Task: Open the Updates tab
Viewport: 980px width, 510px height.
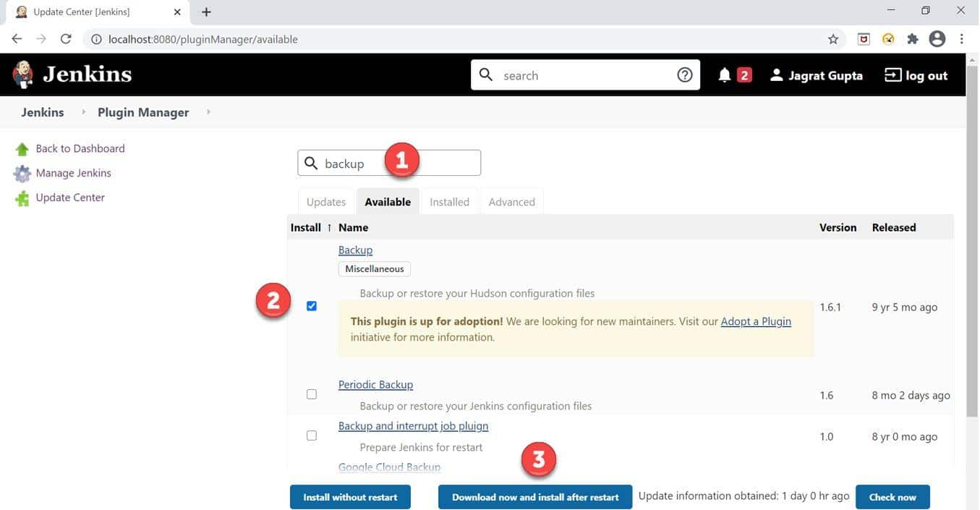Action: pyautogui.click(x=325, y=202)
